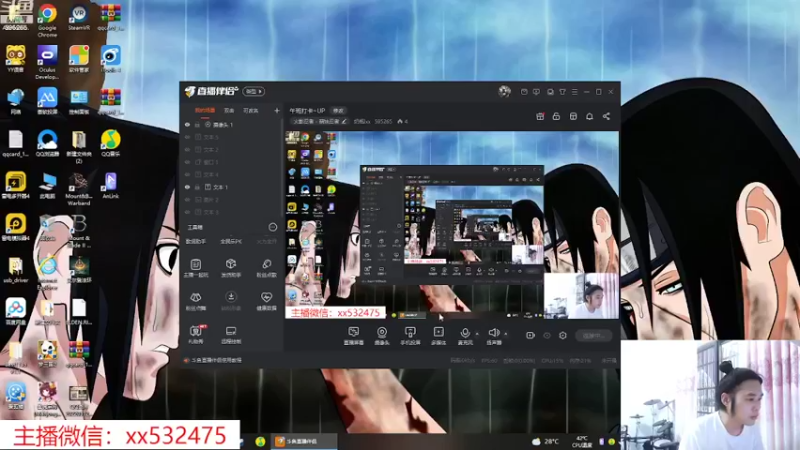This screenshot has height=450, width=800.
Task: Open the 手机投屏 phone casting source
Action: click(x=410, y=336)
